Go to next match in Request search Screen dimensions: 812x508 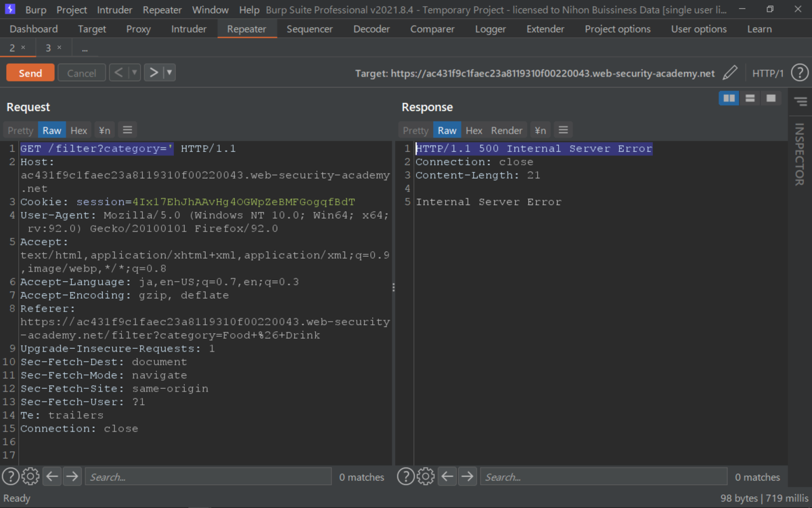click(x=72, y=476)
